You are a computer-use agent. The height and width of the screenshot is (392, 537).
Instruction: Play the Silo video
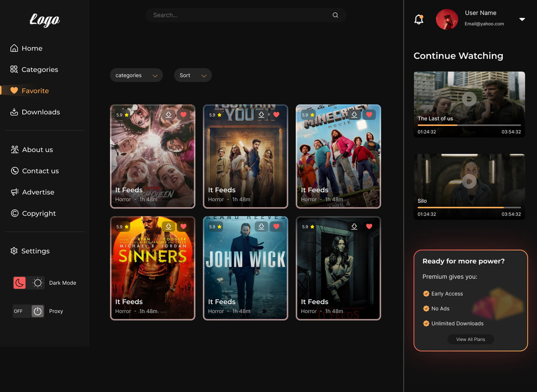point(469,181)
